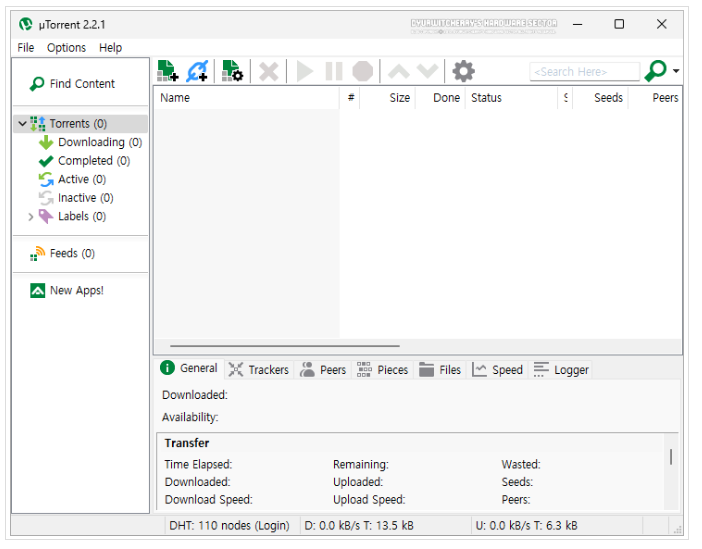Minimize the µTorrent window

click(578, 24)
